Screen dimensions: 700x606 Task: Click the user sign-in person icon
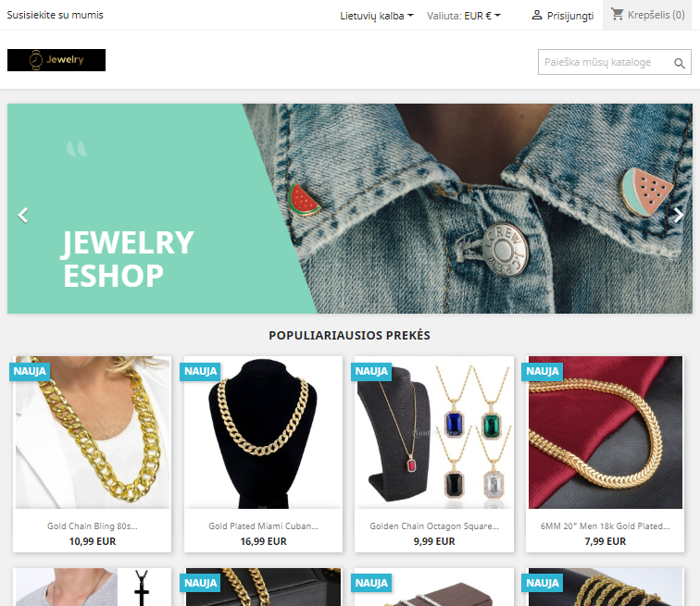pyautogui.click(x=537, y=15)
